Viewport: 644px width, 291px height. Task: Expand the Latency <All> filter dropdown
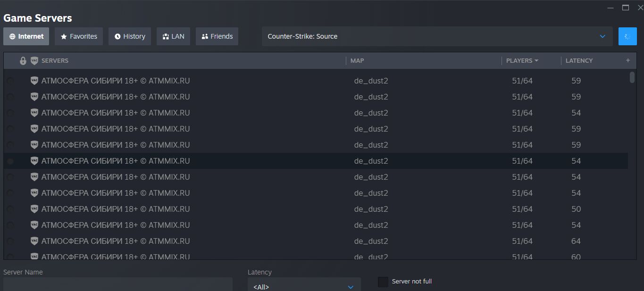[304, 284]
